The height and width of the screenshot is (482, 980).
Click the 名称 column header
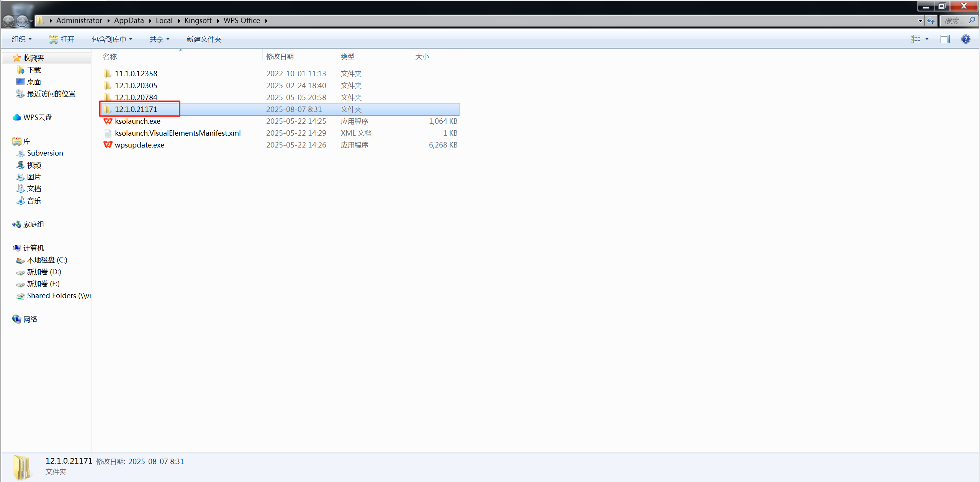110,57
